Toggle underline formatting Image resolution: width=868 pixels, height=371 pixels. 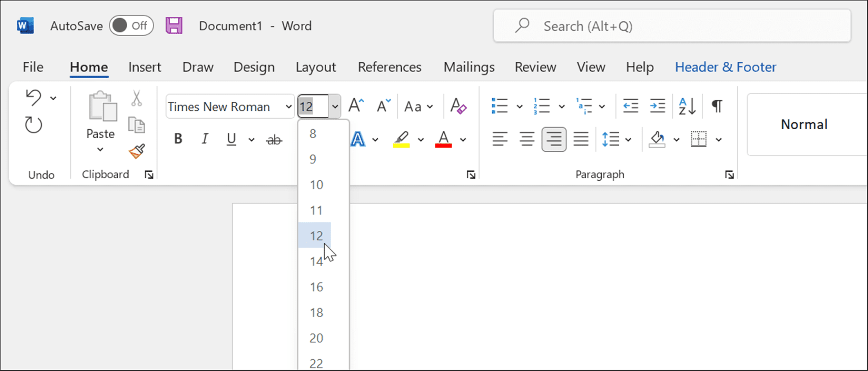230,139
